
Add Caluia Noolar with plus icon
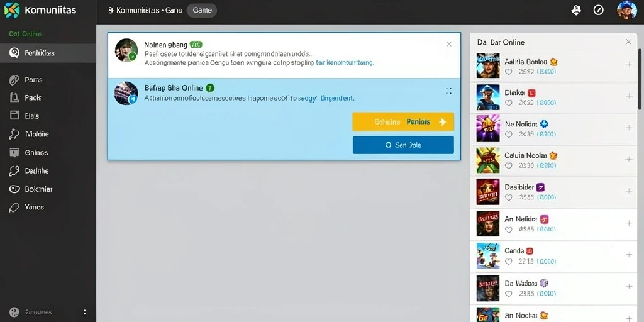tap(628, 159)
